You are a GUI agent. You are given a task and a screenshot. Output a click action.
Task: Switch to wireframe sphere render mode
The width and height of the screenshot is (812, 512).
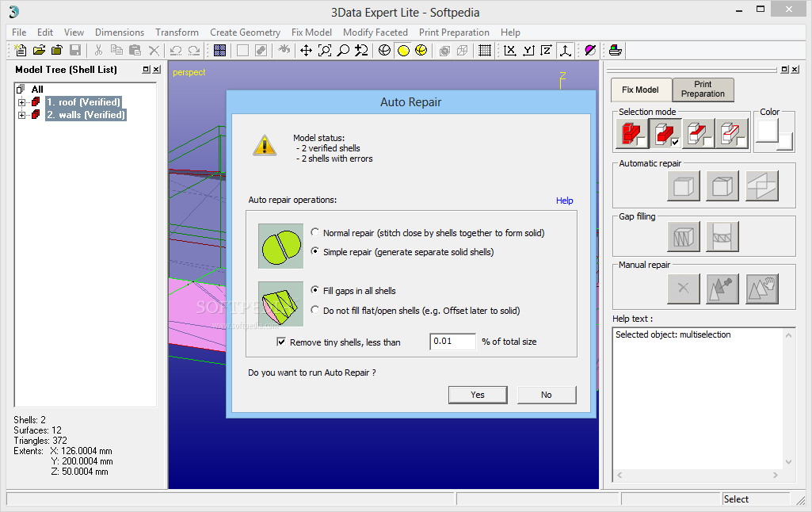(384, 50)
